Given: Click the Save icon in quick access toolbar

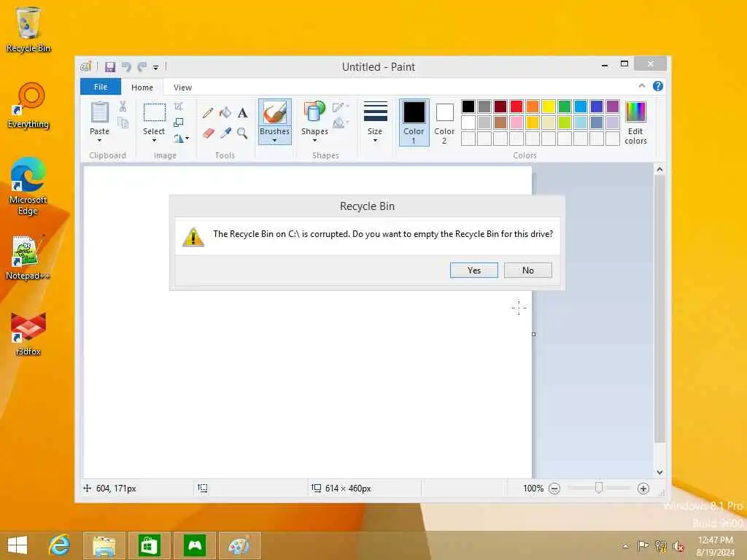Looking at the screenshot, I should 110,66.
